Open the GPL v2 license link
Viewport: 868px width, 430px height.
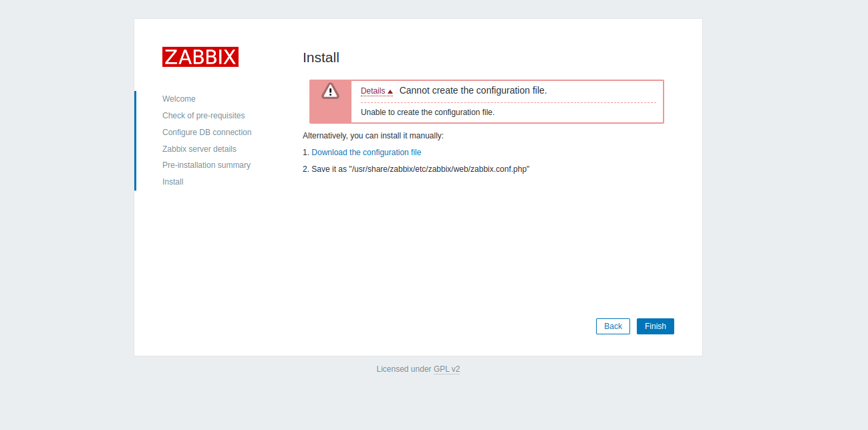click(446, 369)
